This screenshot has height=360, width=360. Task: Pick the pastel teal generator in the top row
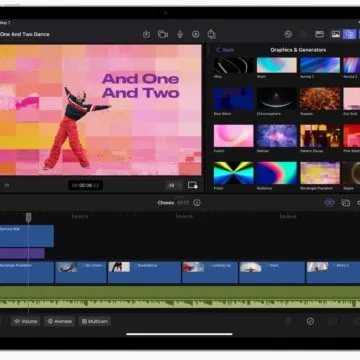[x=277, y=65]
